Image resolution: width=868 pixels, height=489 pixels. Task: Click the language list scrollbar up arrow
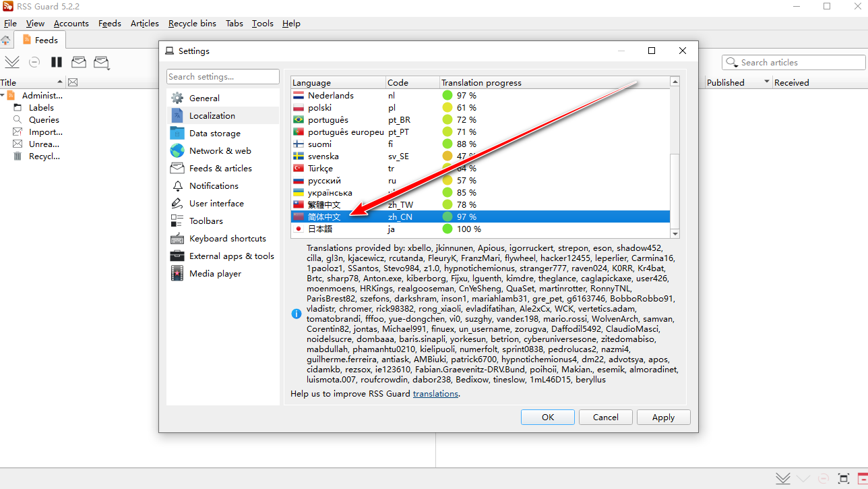(675, 82)
